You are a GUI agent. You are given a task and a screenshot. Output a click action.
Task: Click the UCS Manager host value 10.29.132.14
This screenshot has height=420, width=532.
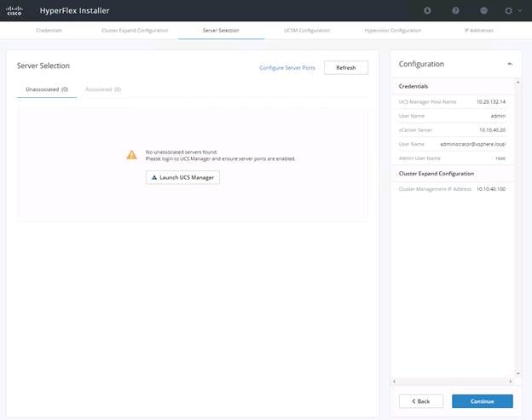(x=491, y=101)
